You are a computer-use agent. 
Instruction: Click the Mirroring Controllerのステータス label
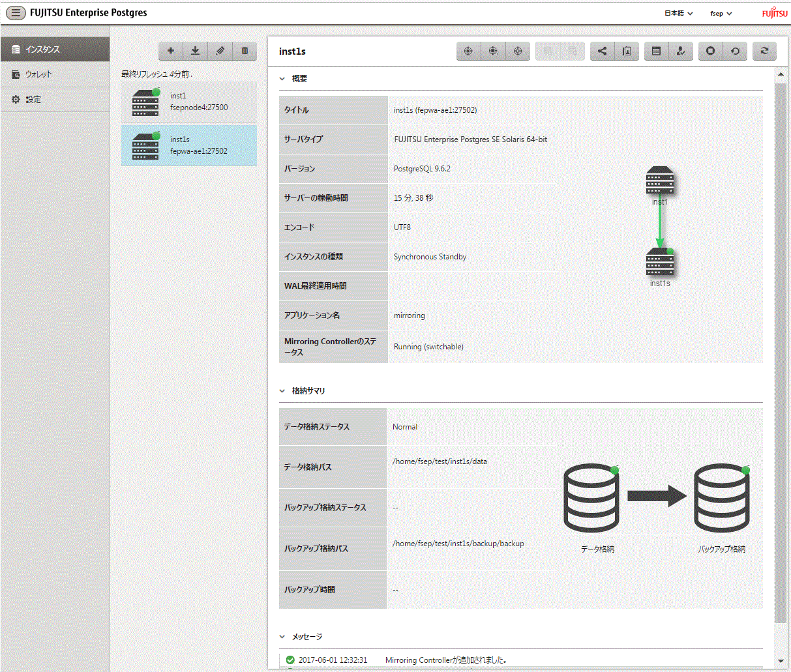point(330,347)
